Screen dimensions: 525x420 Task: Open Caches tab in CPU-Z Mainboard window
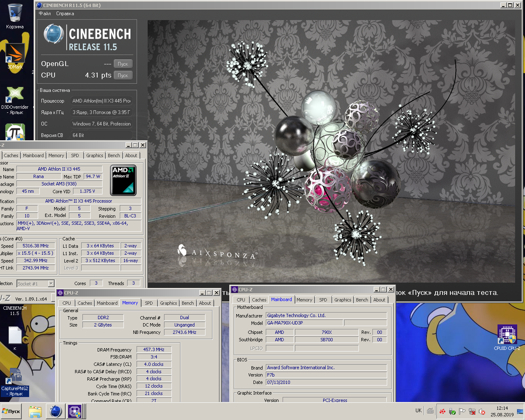coord(259,300)
